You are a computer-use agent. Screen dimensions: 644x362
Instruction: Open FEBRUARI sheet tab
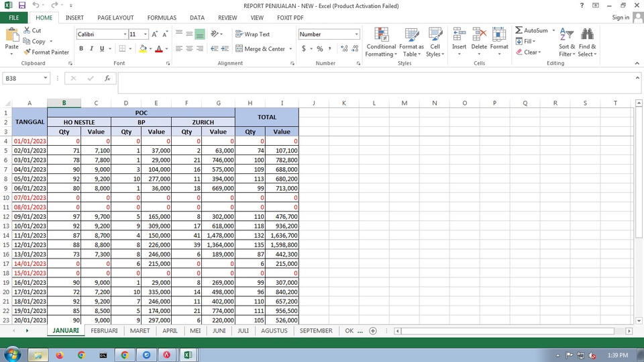coord(104,330)
